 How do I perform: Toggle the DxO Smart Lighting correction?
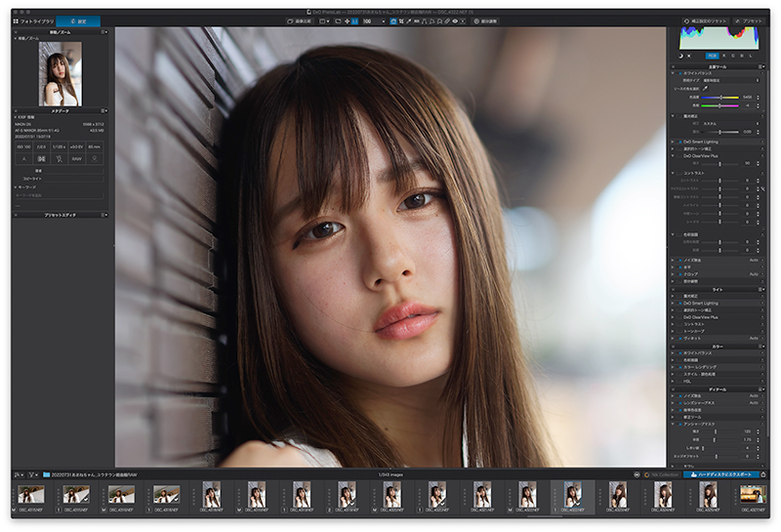coord(678,141)
